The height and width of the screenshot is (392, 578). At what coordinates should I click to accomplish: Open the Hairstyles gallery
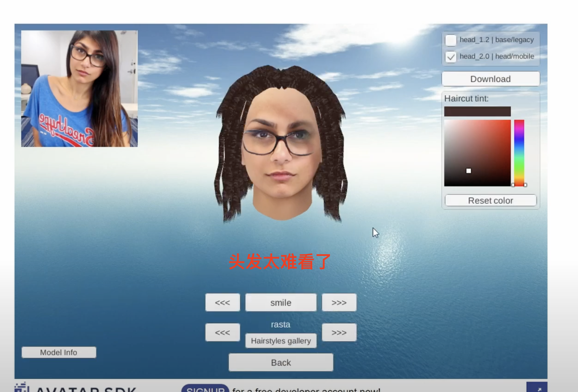(x=281, y=340)
